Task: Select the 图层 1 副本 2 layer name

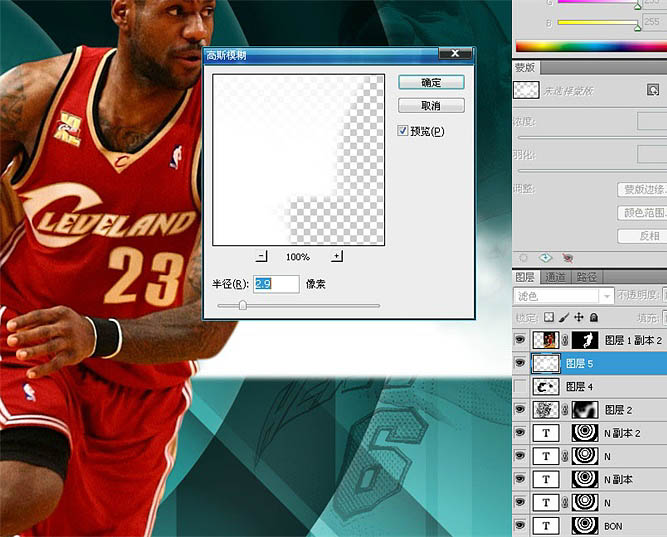Action: coord(633,340)
